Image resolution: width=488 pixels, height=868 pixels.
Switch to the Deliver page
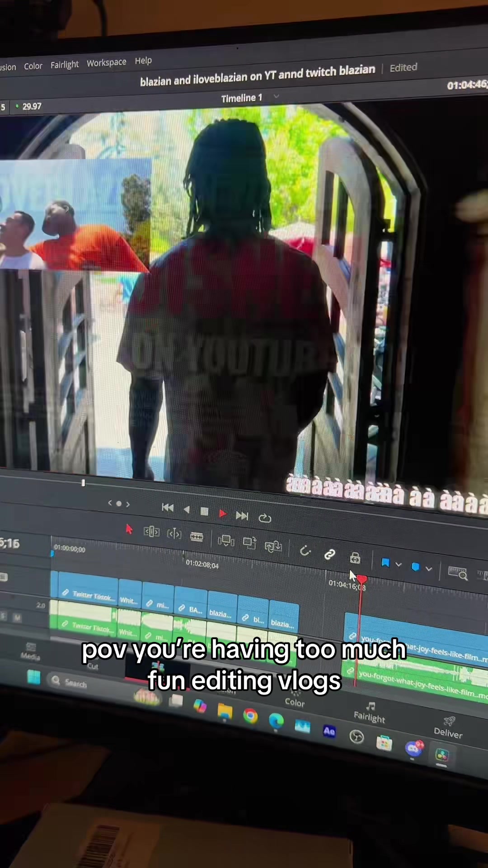click(448, 727)
